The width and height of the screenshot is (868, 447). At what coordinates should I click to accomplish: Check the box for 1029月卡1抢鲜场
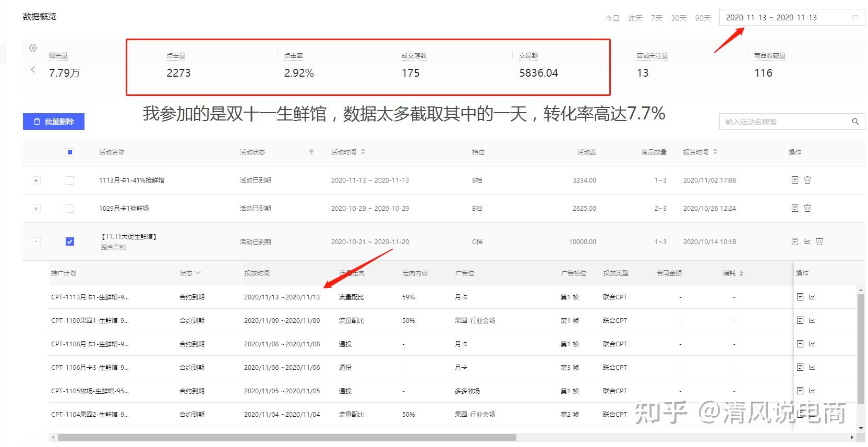[70, 209]
